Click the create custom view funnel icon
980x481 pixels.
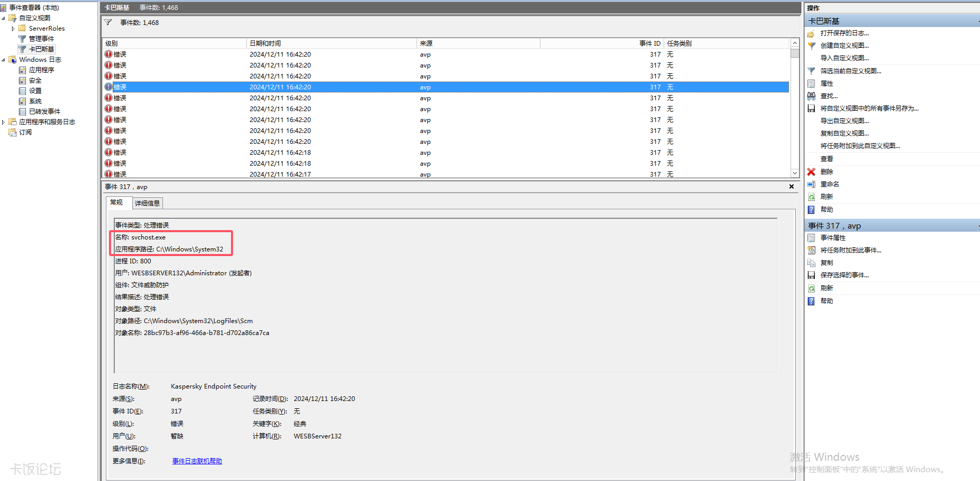coord(811,46)
